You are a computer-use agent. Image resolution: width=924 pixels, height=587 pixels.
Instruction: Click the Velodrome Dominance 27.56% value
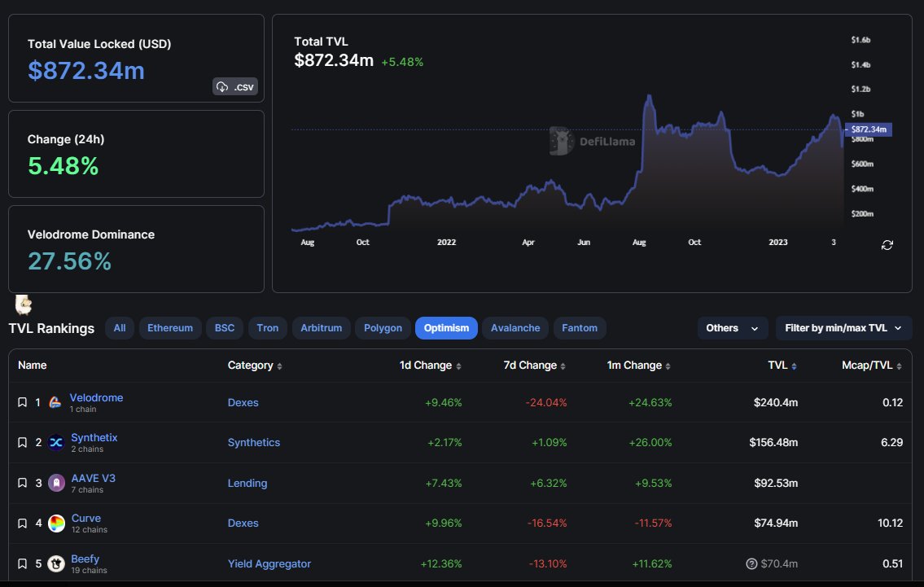69,261
